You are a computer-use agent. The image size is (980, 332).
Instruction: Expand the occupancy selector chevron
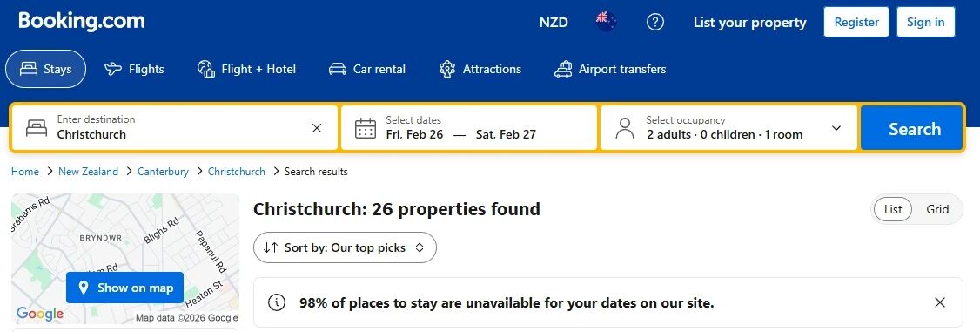[x=836, y=128]
